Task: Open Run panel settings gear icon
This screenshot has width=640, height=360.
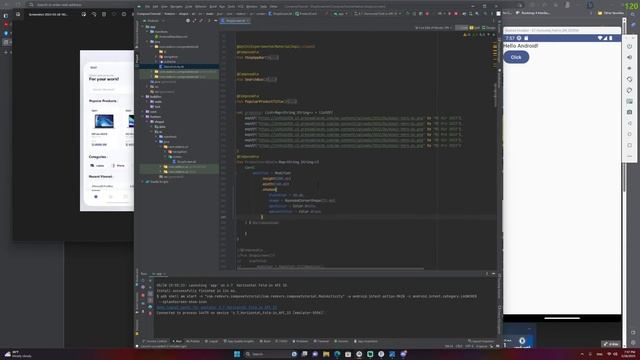Action: 487,273
